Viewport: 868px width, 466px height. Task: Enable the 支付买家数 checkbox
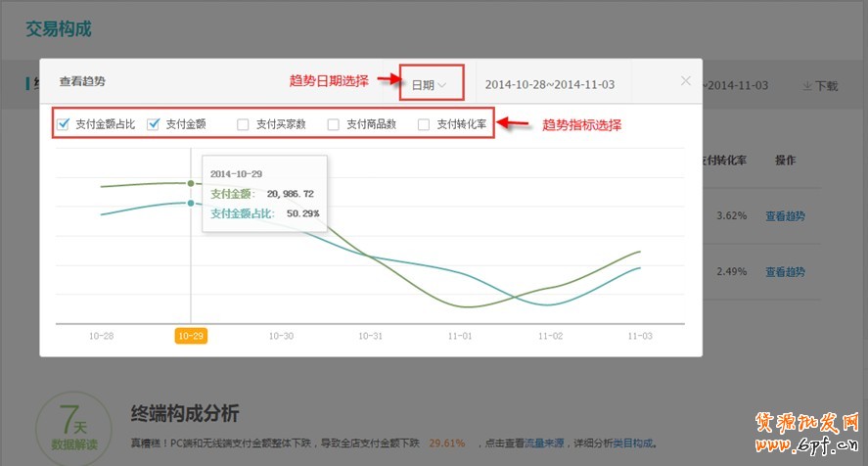coord(244,124)
